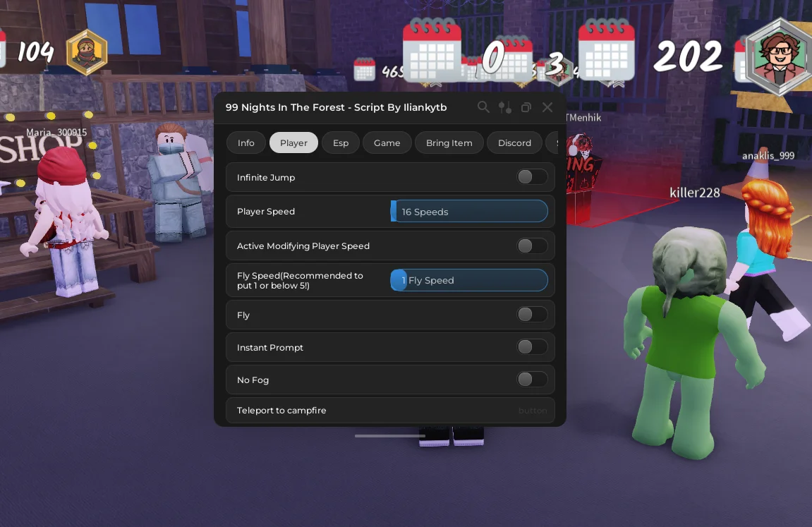Toggle Active Modifying Player Speed on
This screenshot has height=527, width=812.
click(532, 246)
